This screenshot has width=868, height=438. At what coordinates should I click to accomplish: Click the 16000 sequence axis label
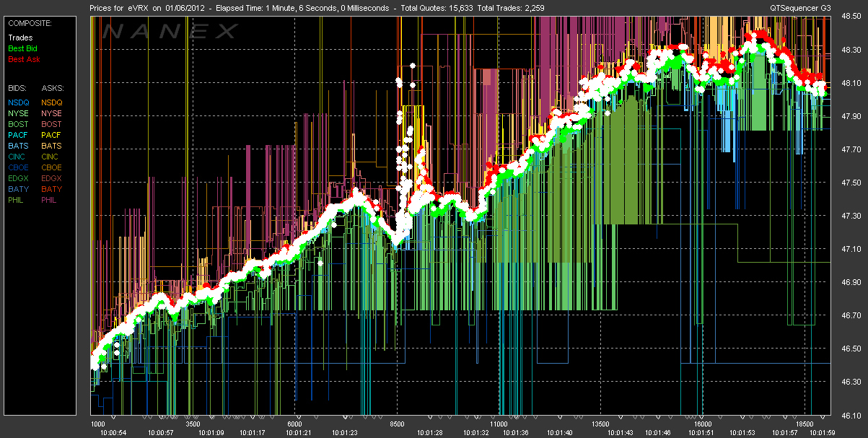703,424
